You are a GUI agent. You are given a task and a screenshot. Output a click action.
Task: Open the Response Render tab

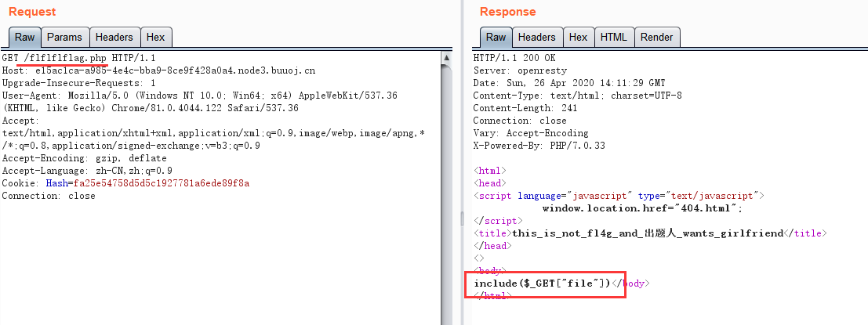(x=656, y=38)
